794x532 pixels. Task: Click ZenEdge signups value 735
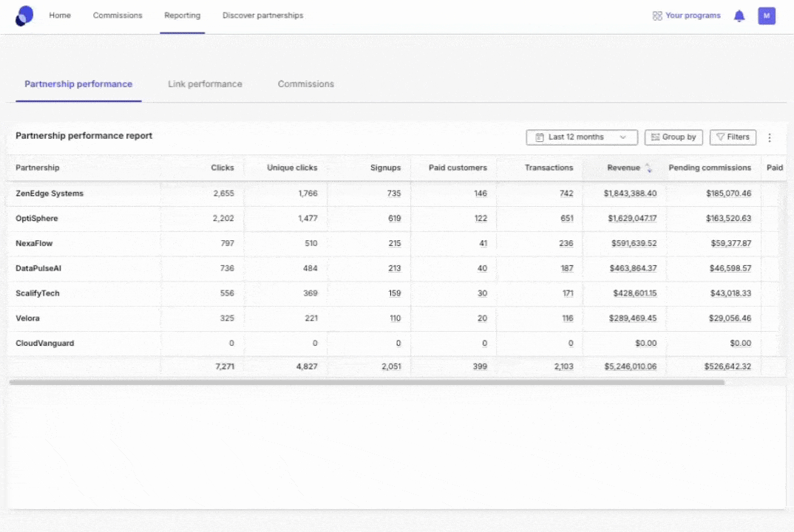pos(394,194)
